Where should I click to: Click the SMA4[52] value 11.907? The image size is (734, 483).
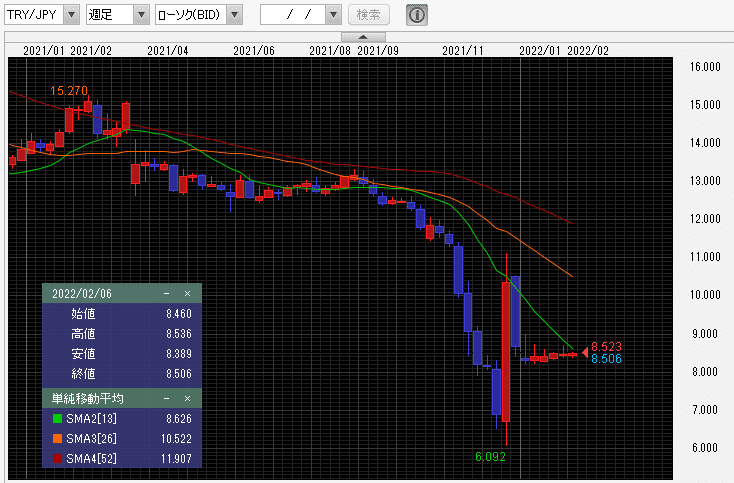point(176,459)
